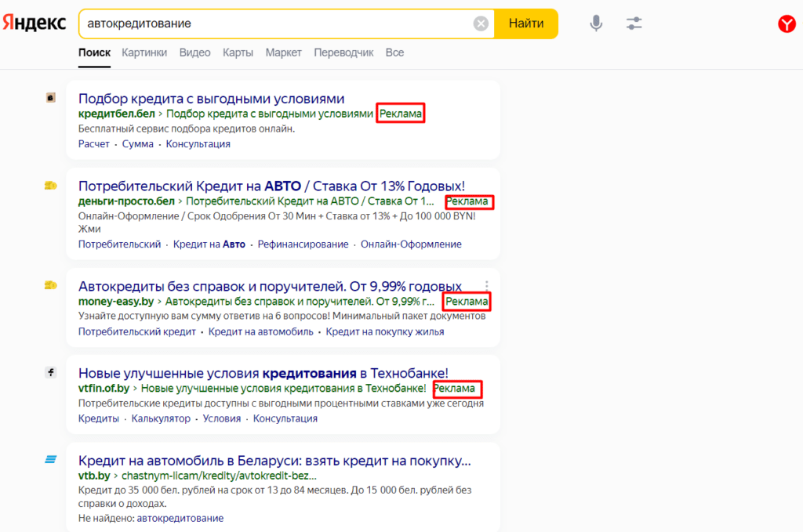Click Реклама label on money-easy.by result
The image size is (803, 532).
click(467, 302)
